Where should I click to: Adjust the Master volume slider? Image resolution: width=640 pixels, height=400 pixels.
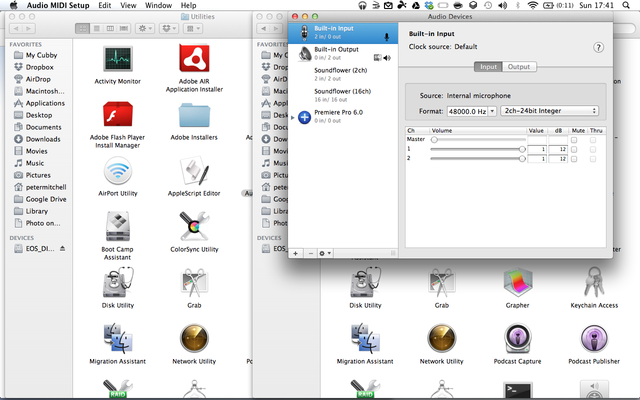tap(478, 140)
